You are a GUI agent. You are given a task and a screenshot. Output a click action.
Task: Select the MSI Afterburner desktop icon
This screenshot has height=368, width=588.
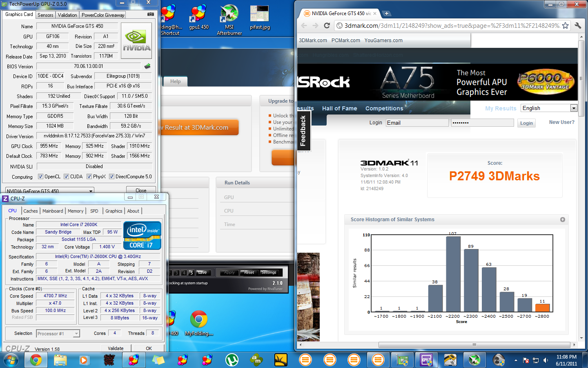[x=229, y=20]
